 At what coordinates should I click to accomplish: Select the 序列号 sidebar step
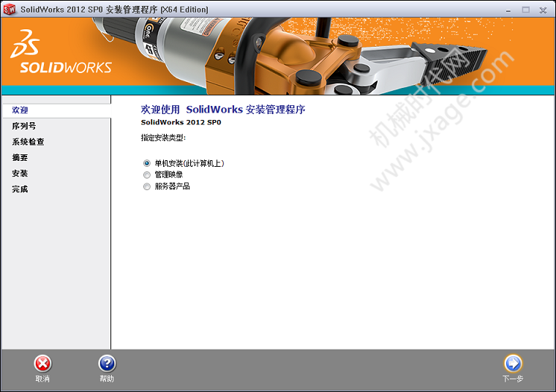coord(23,126)
